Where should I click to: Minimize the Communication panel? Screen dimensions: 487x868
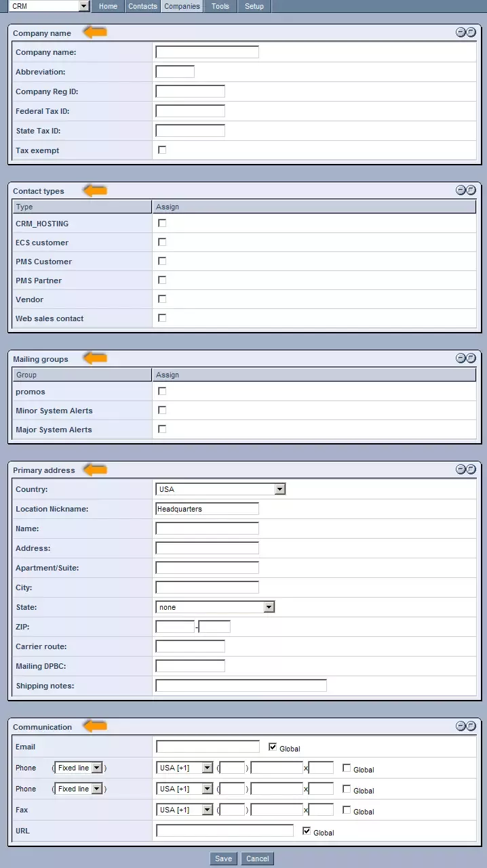tap(461, 726)
